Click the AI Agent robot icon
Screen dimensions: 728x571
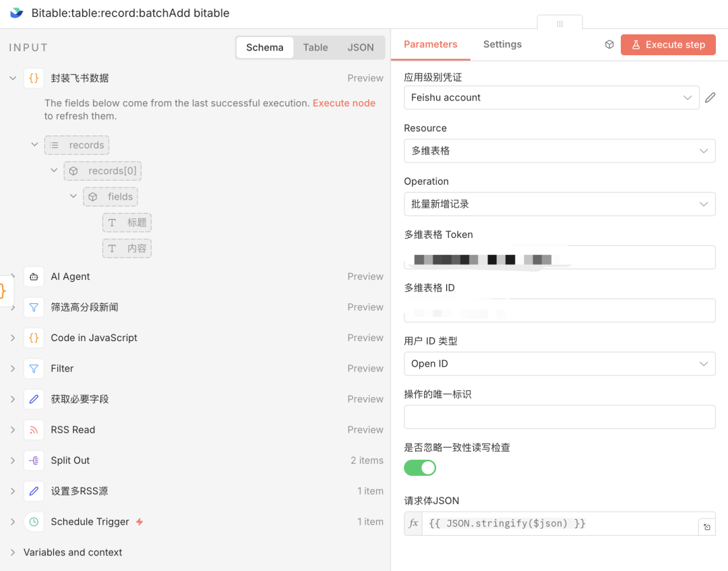click(x=34, y=276)
